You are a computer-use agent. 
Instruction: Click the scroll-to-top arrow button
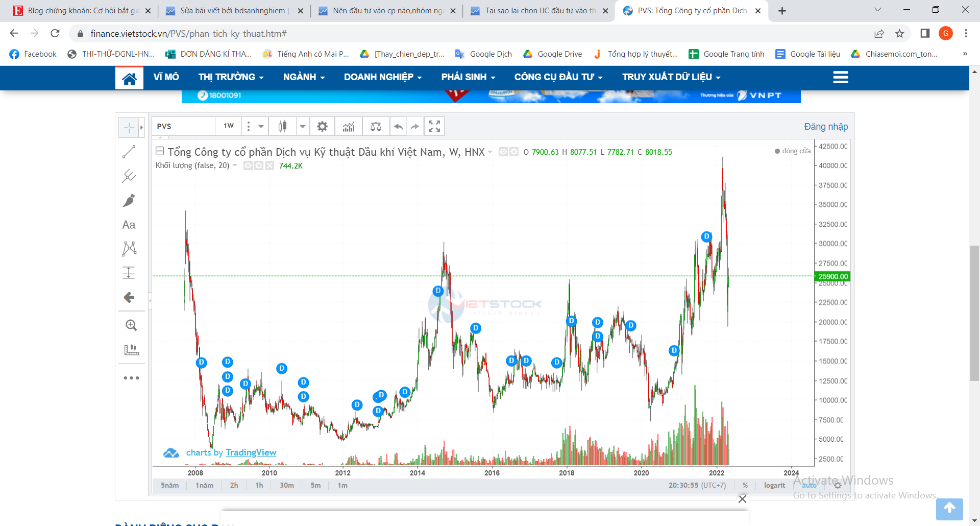tap(949, 509)
